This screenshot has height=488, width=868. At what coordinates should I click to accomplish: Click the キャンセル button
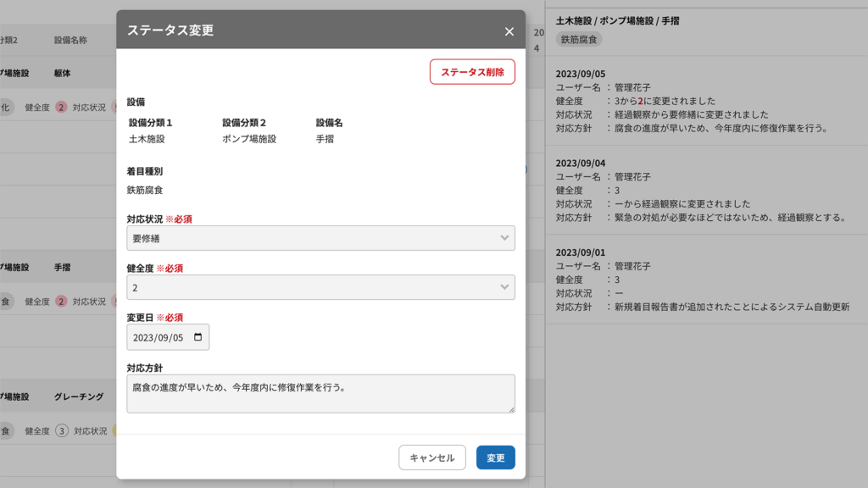(431, 457)
